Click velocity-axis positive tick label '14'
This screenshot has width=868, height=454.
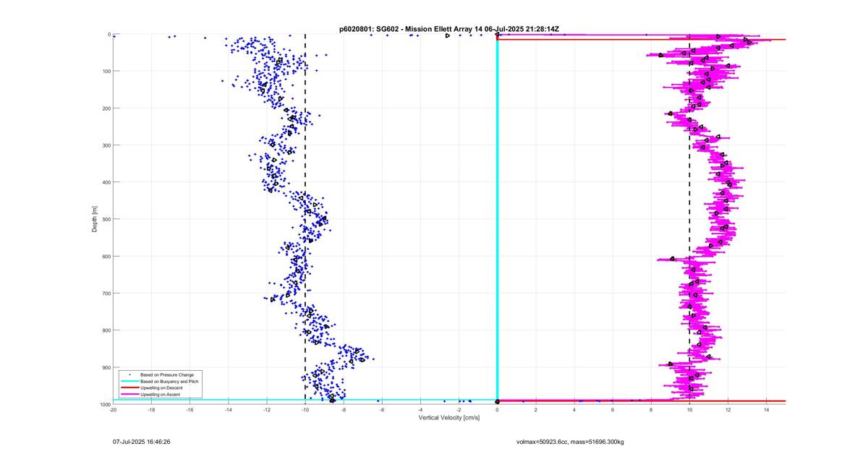(766, 410)
